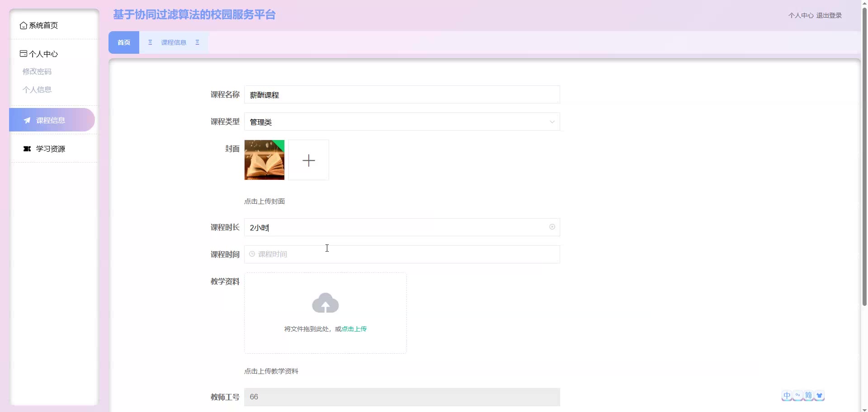Click the platform title 基于协同过滤算法的校园服务平台
Viewport: 868px width, 412px height.
point(194,15)
